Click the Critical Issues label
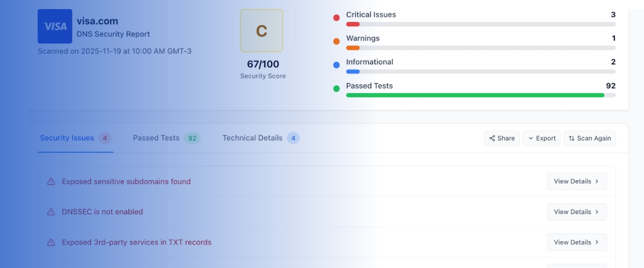 (371, 15)
